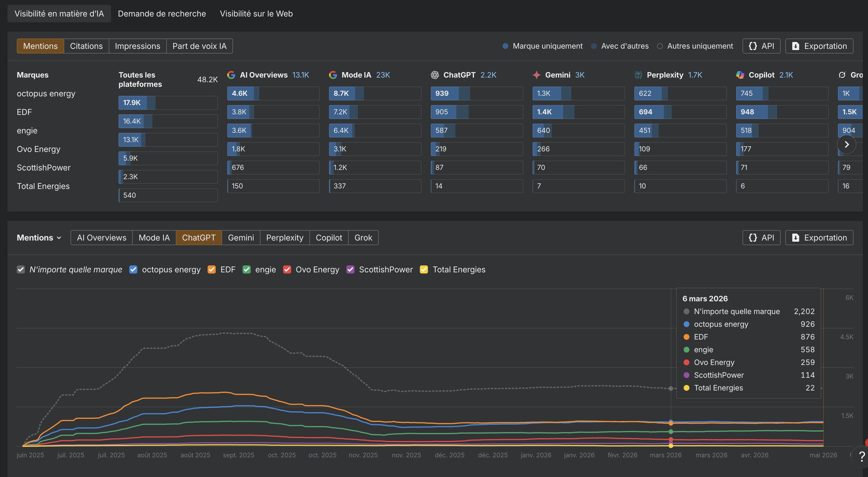Image resolution: width=868 pixels, height=477 pixels.
Task: Click the Google icon beside Mode IA
Action: coord(333,75)
